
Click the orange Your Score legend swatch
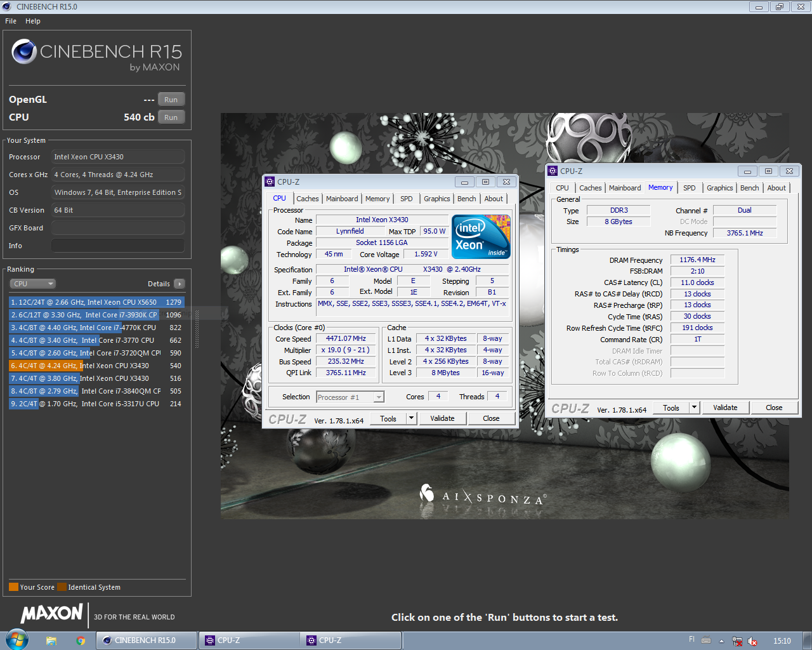pyautogui.click(x=13, y=587)
